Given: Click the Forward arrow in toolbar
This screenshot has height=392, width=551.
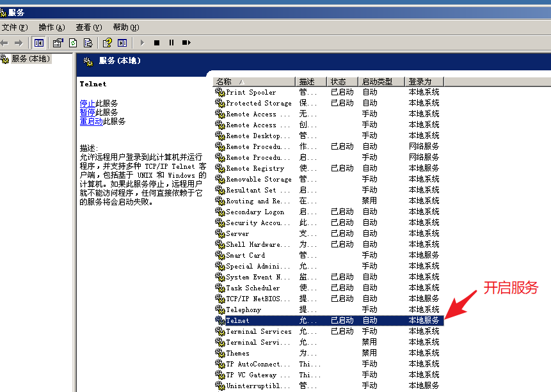Looking at the screenshot, I should click(x=19, y=43).
